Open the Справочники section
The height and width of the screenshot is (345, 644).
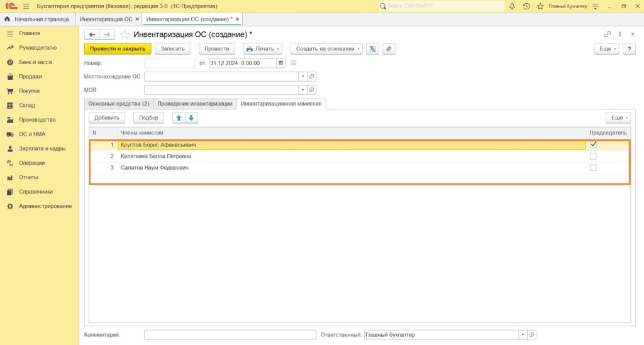pyautogui.click(x=36, y=192)
